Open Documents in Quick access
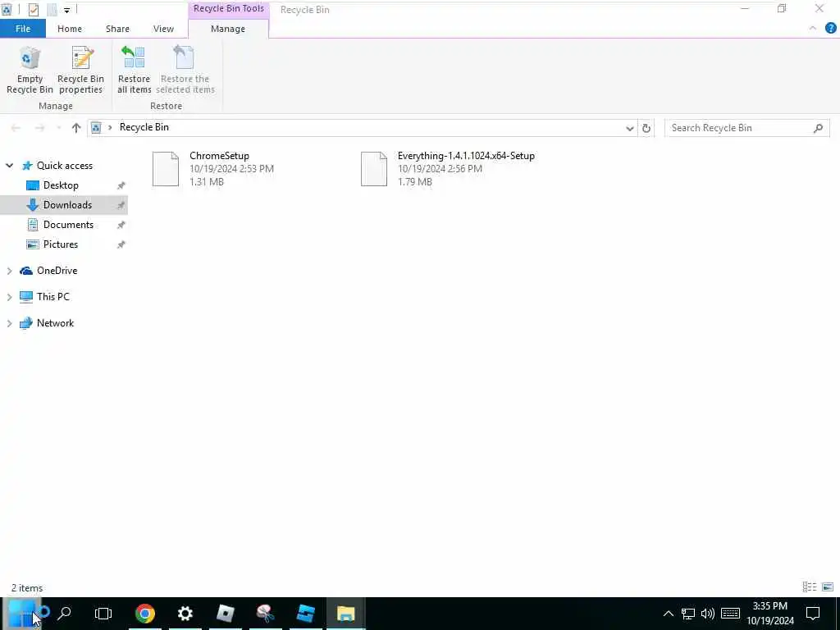The image size is (840, 630). click(68, 225)
